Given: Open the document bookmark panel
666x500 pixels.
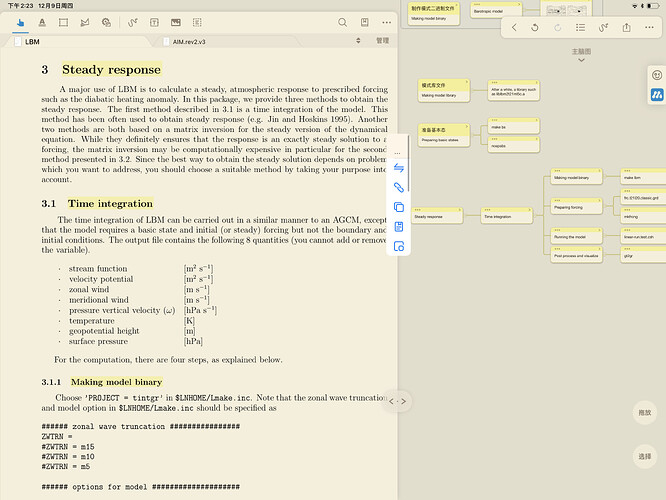Looking at the screenshot, I should point(364,23).
